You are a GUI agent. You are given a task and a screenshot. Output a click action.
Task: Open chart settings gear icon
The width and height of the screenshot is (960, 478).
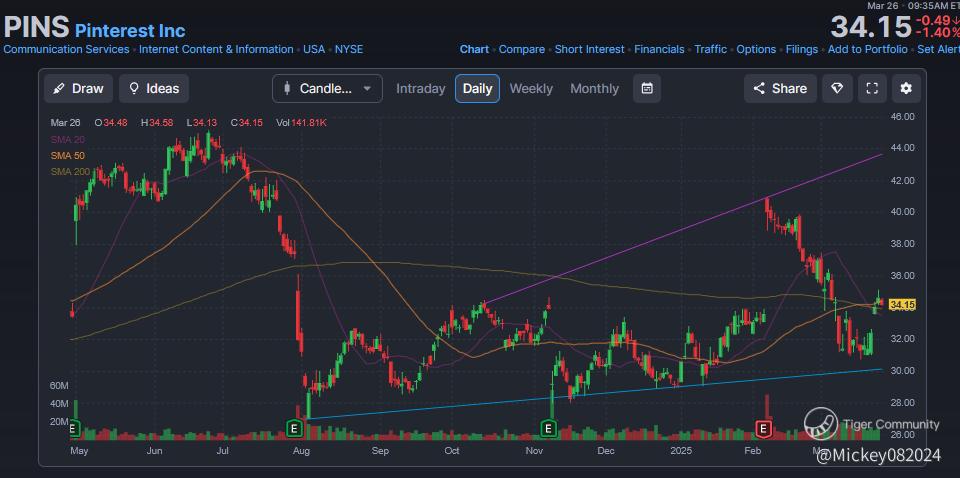tap(906, 89)
